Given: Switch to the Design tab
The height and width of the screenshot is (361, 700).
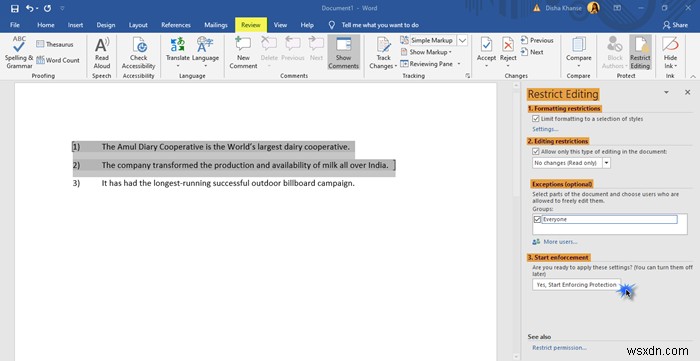Looking at the screenshot, I should 106,25.
